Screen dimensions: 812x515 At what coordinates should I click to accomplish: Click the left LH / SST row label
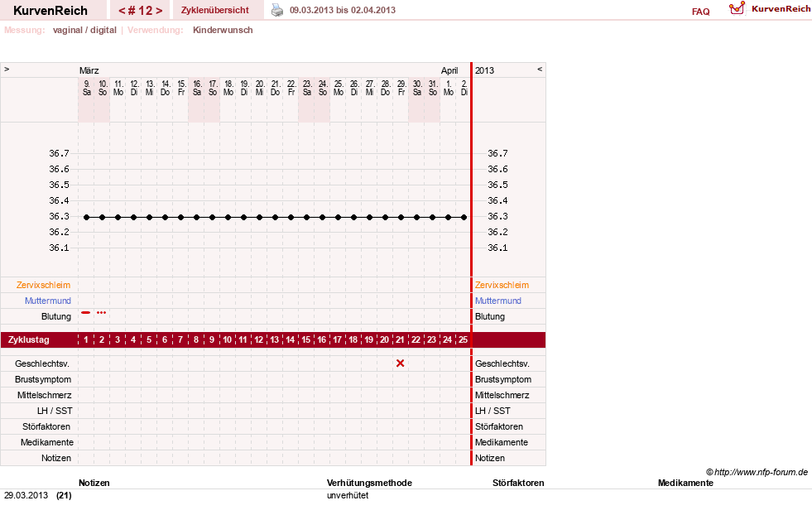55,411
